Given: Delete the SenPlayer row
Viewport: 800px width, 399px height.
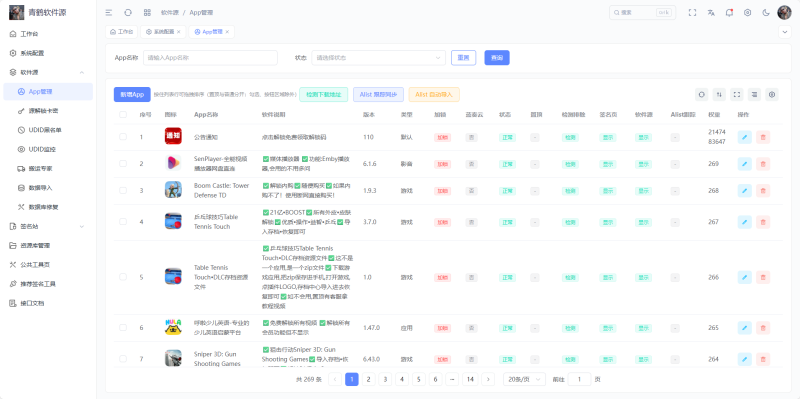Looking at the screenshot, I should click(x=763, y=164).
